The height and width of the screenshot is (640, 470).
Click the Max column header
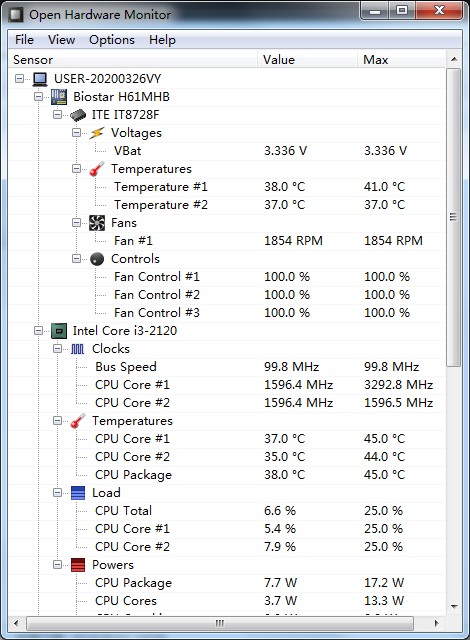tap(401, 60)
